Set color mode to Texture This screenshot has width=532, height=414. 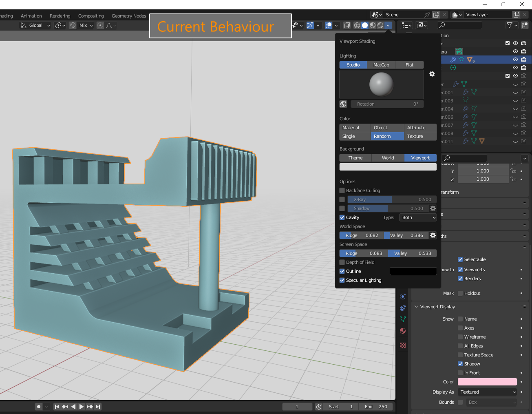420,136
